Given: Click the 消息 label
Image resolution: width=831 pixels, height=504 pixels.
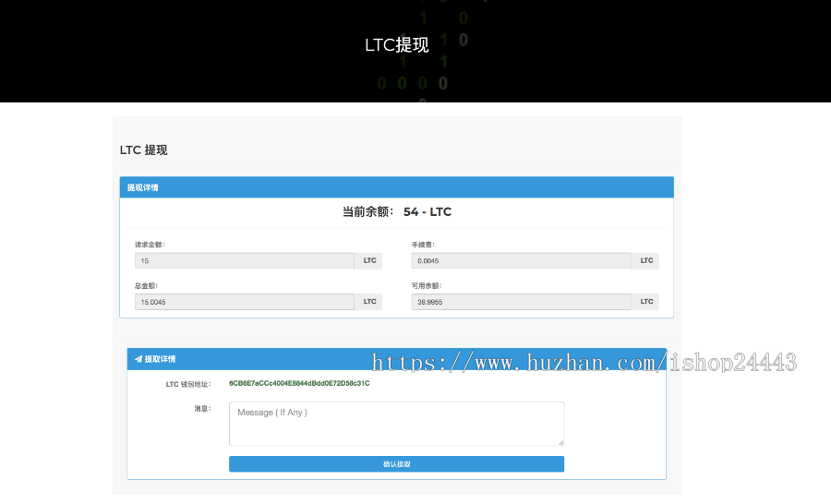Looking at the screenshot, I should tap(202, 409).
